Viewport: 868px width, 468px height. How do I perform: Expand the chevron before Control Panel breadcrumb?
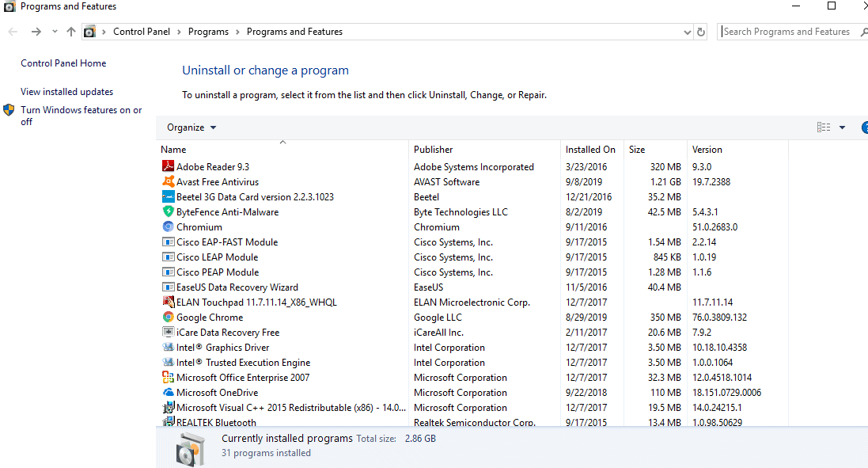point(104,32)
